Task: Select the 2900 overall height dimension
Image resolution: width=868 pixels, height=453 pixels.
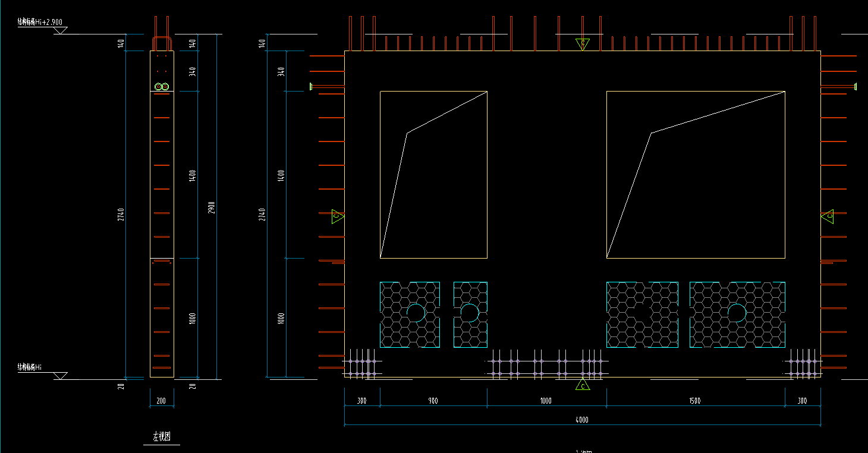Action: pos(212,207)
